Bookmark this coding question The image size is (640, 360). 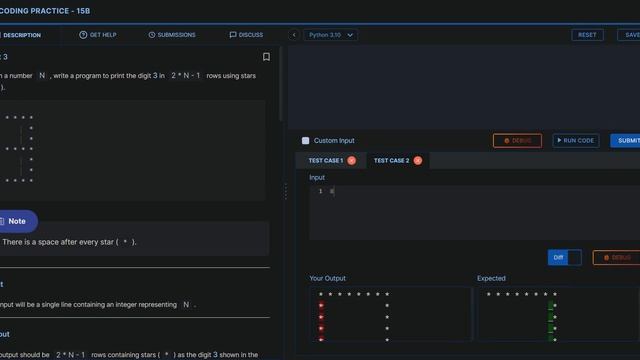click(266, 57)
